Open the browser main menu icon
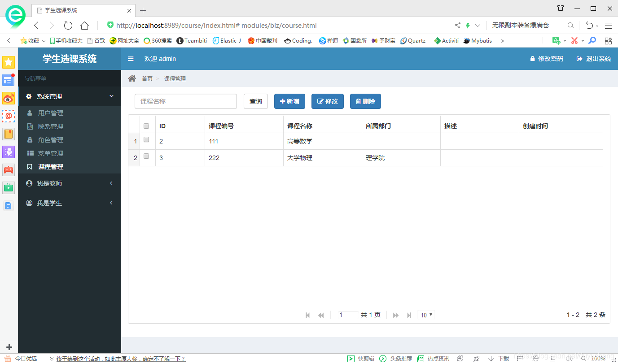This screenshot has width=618, height=364. click(609, 26)
